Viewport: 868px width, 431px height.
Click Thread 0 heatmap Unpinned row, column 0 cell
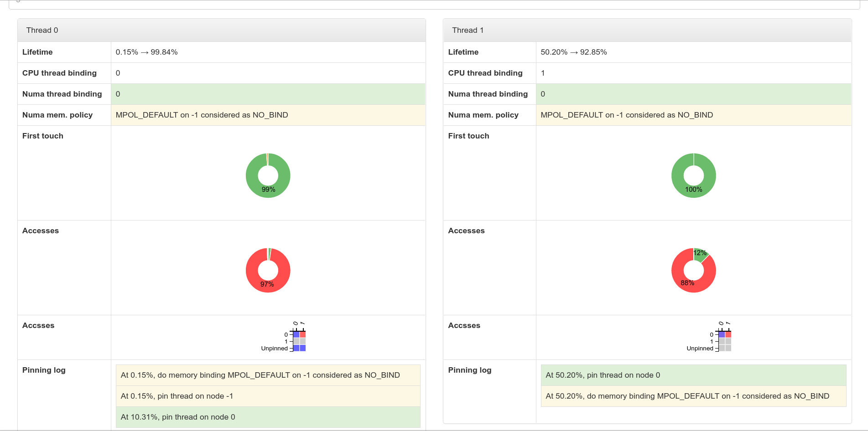tap(296, 348)
